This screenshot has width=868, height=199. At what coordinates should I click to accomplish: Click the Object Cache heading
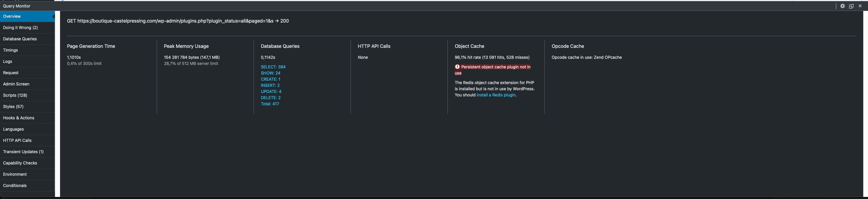coord(469,46)
